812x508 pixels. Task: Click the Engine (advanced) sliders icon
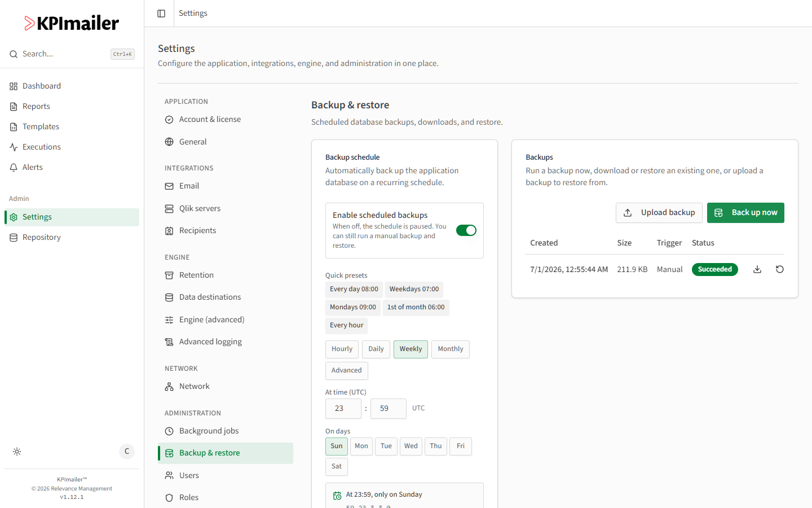click(x=169, y=320)
